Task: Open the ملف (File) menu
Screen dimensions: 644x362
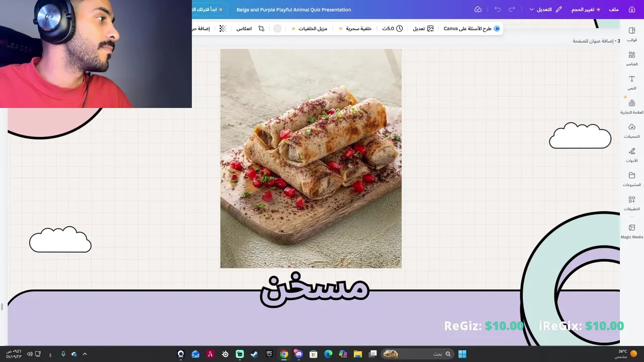Action: coord(614,10)
